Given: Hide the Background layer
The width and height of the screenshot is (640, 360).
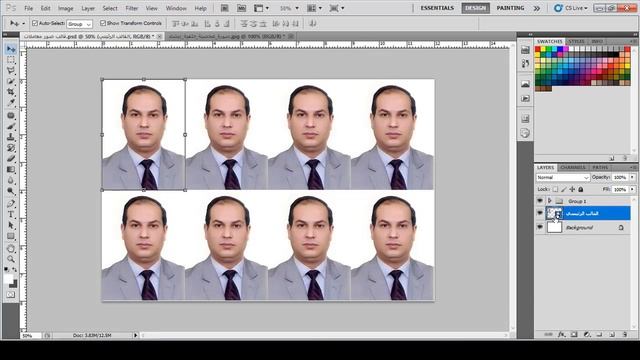Looking at the screenshot, I should point(540,227).
